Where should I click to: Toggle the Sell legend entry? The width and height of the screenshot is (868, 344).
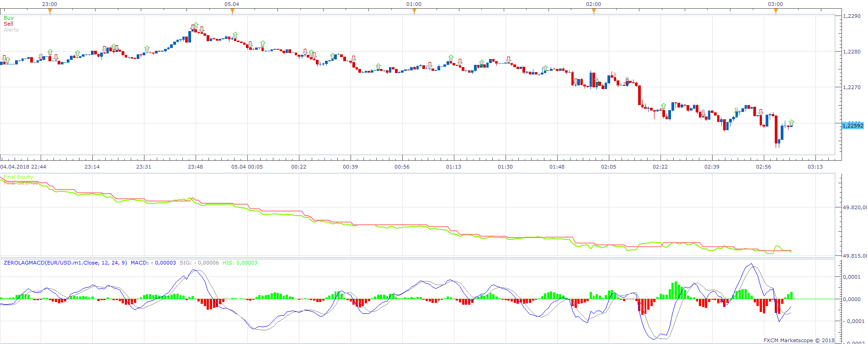pos(9,24)
